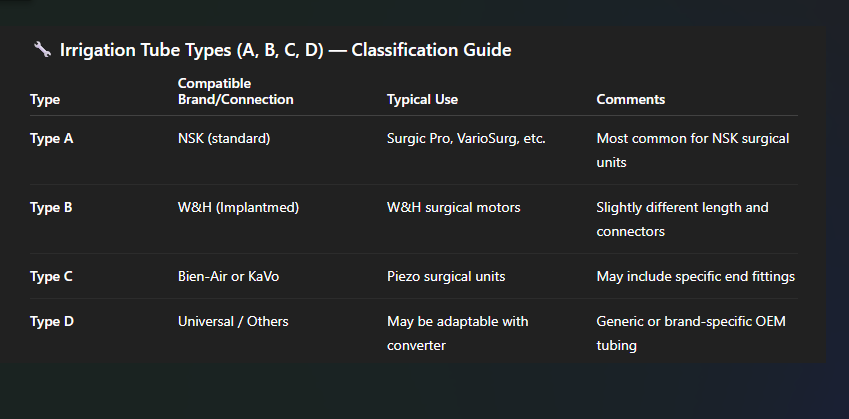This screenshot has height=419, width=849.
Task: Select the Type C row label
Action: [51, 277]
